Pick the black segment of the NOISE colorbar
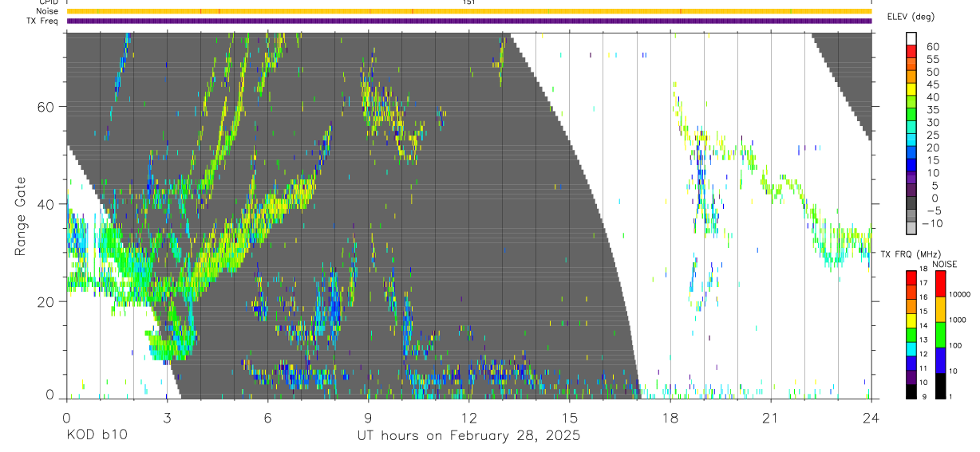 point(940,385)
